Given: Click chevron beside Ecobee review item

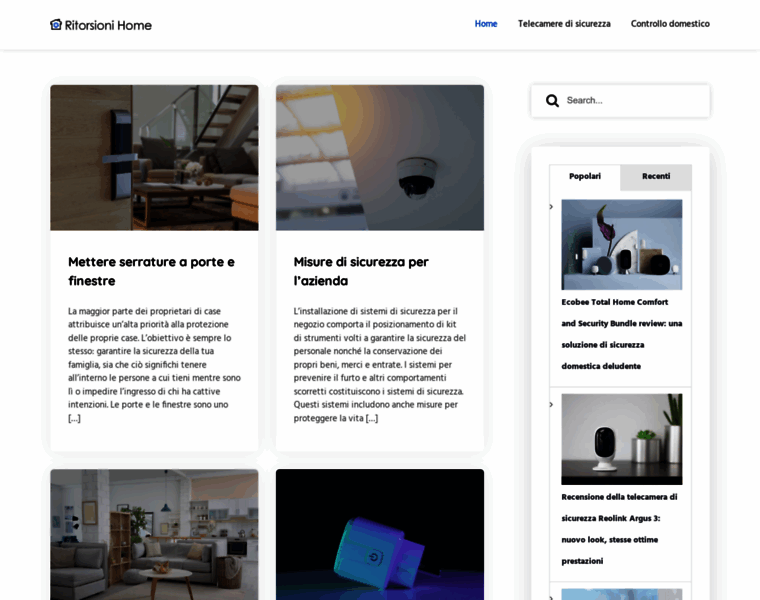Looking at the screenshot, I should pyautogui.click(x=551, y=207).
